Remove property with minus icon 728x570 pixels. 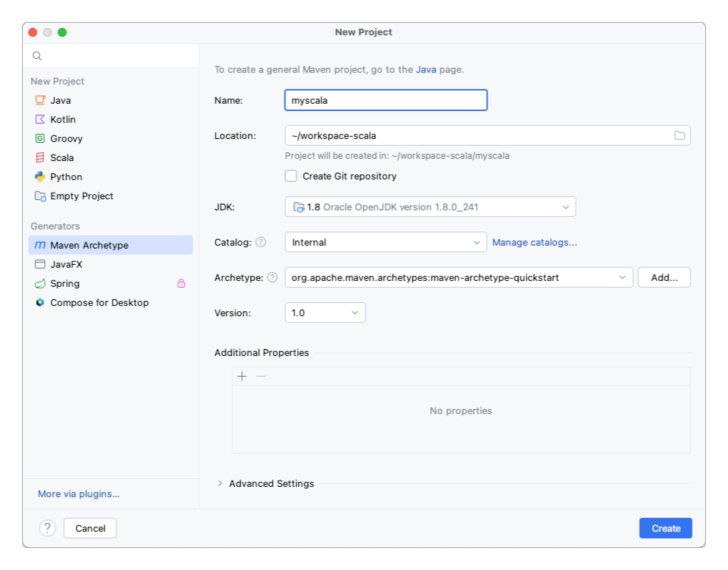[261, 377]
